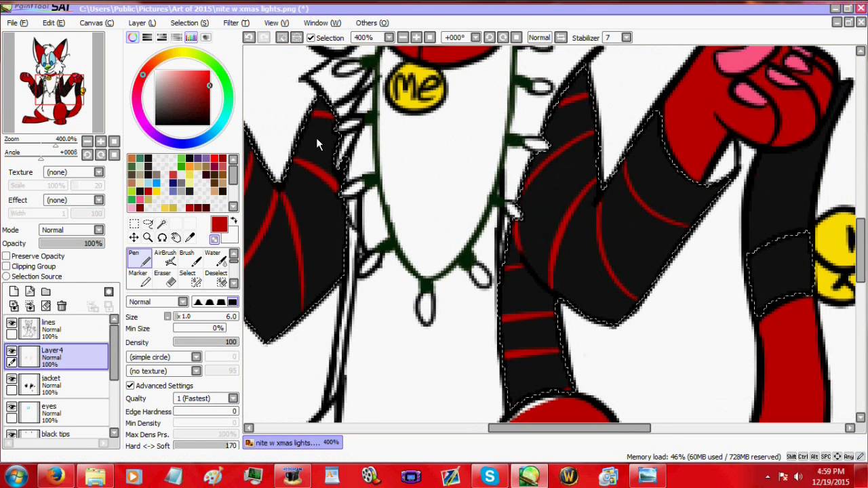Open the Layer menu
This screenshot has height=488, width=868.
click(x=142, y=23)
